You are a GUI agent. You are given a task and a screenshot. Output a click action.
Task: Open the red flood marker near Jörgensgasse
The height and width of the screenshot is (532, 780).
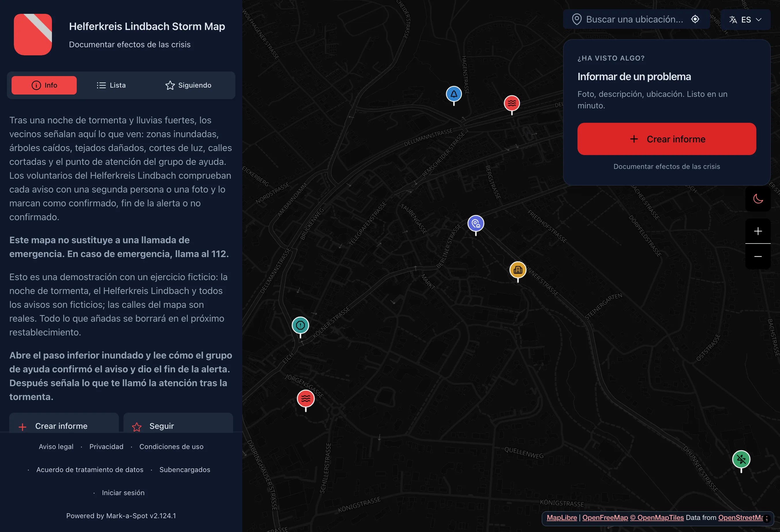point(306,399)
